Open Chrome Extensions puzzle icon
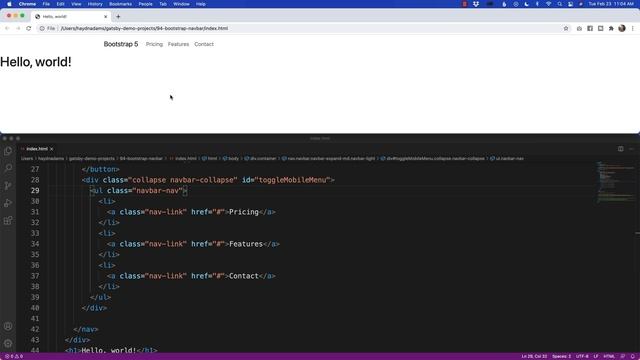The width and height of the screenshot is (640, 360). click(611, 29)
